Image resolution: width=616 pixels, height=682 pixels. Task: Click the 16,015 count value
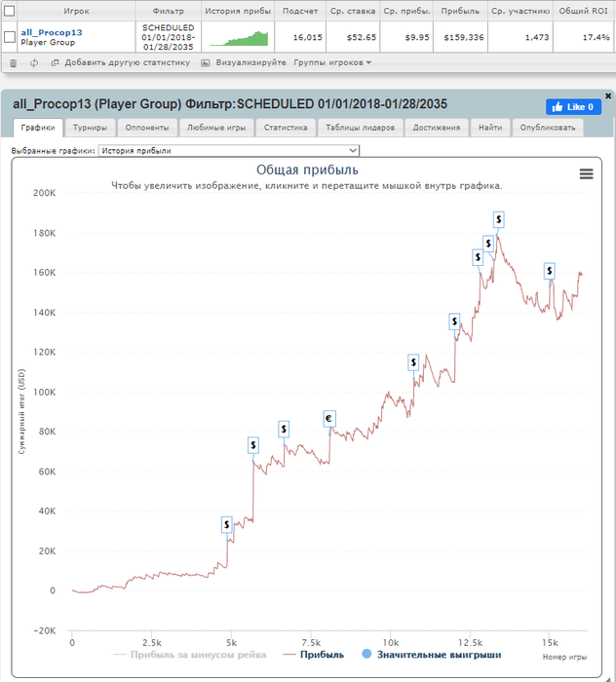[x=308, y=37]
